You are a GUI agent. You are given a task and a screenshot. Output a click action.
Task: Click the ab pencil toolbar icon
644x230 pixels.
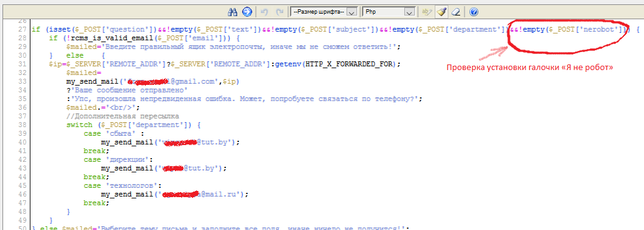point(427,12)
